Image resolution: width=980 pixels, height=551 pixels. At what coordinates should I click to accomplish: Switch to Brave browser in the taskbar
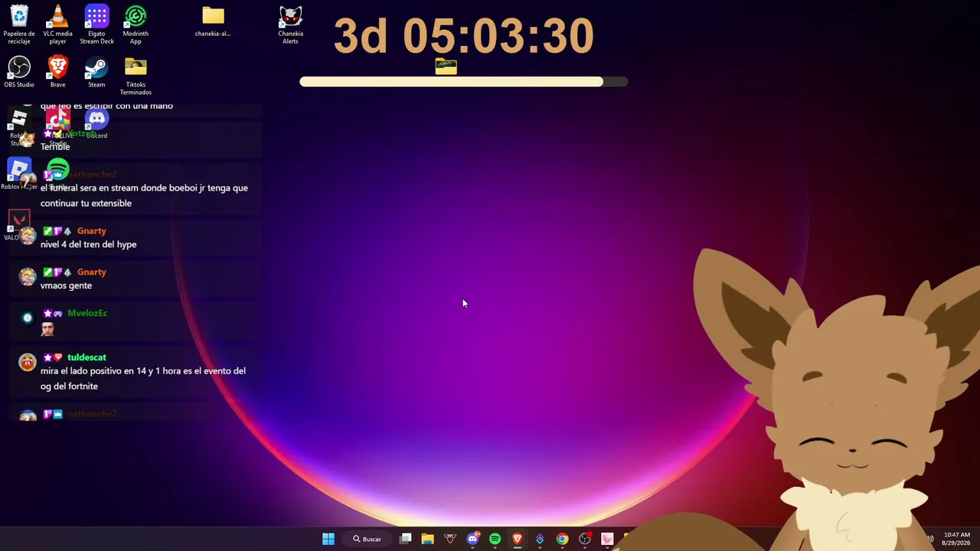(518, 539)
